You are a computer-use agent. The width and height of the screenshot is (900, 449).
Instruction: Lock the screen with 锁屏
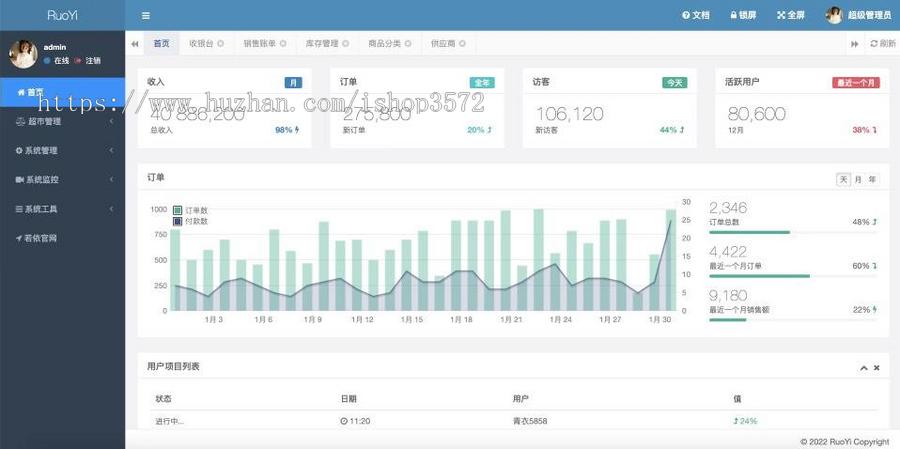click(x=743, y=16)
